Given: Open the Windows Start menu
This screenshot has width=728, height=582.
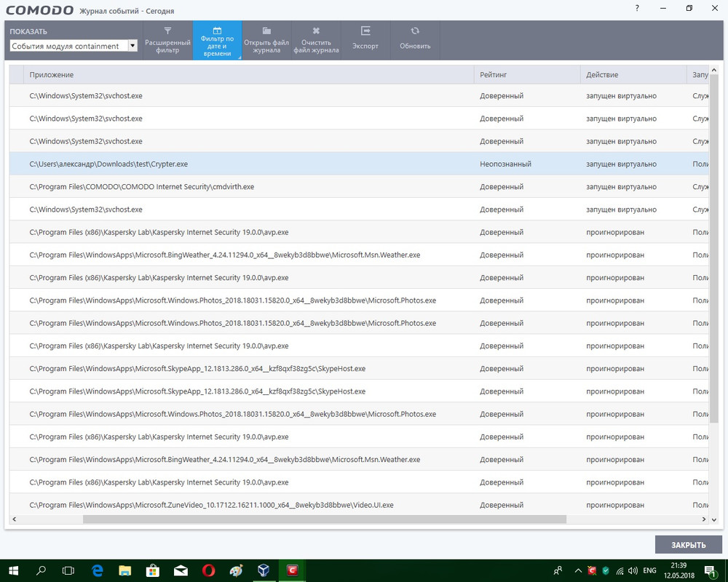Looking at the screenshot, I should [13, 570].
